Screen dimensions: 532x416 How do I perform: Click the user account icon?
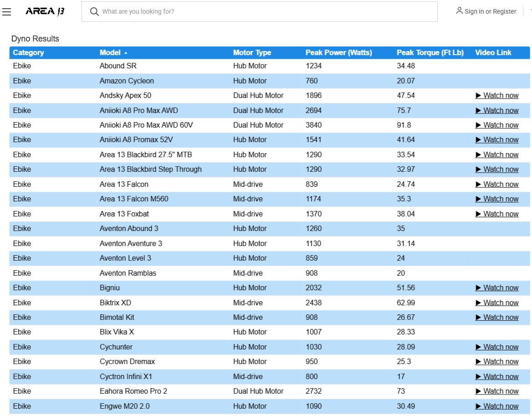pyautogui.click(x=459, y=11)
